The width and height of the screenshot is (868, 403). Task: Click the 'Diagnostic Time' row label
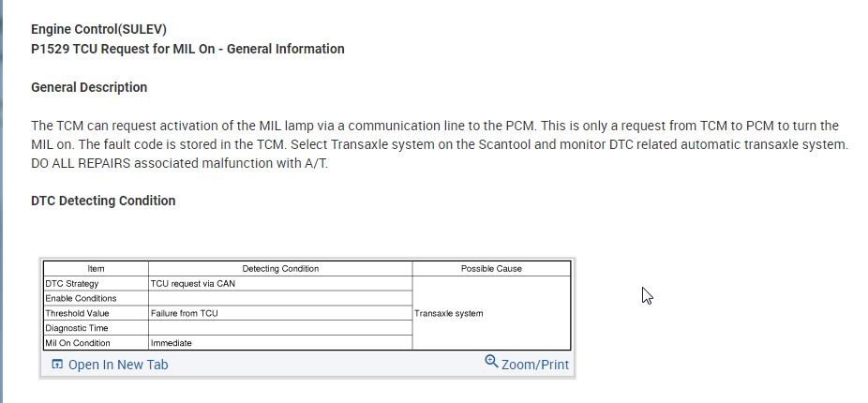point(77,328)
